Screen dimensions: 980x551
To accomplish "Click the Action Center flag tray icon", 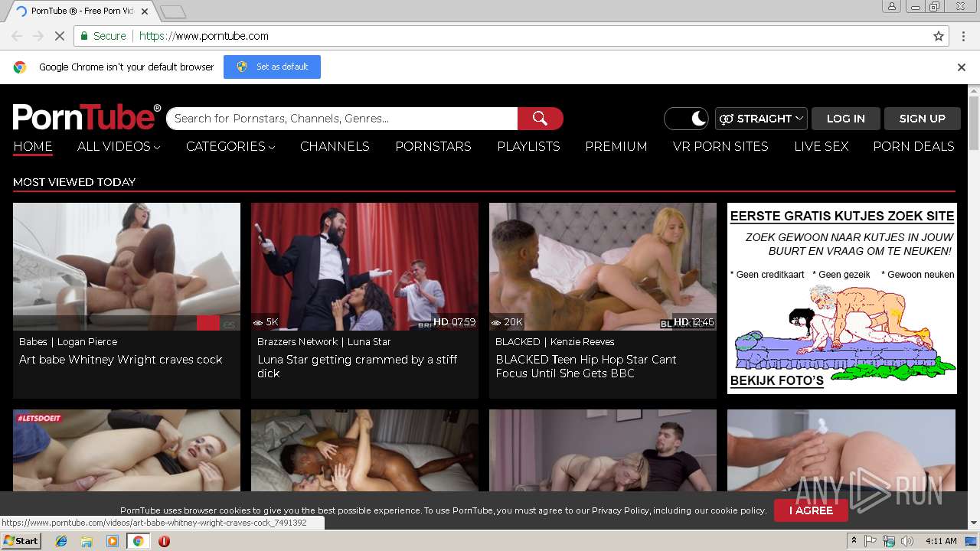I will coord(871,541).
